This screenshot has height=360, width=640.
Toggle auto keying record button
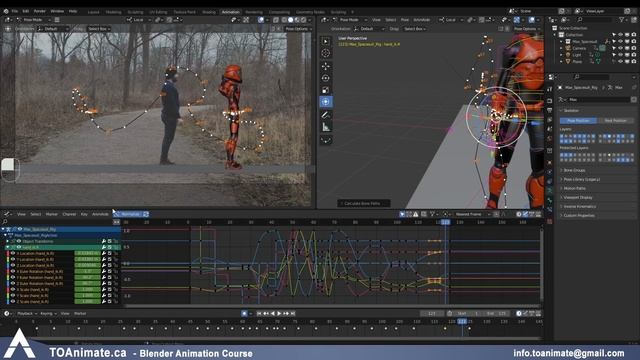pyautogui.click(x=244, y=313)
